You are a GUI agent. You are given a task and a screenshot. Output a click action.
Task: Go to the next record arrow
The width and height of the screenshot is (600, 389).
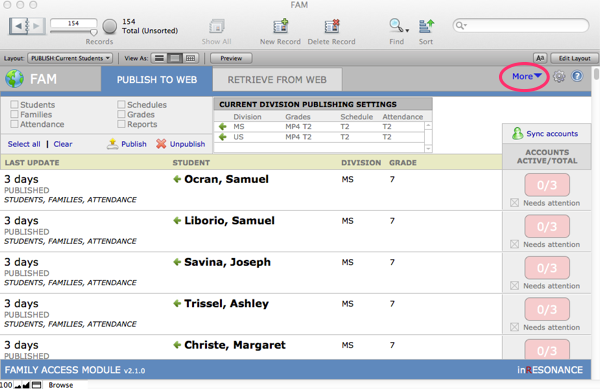point(36,26)
